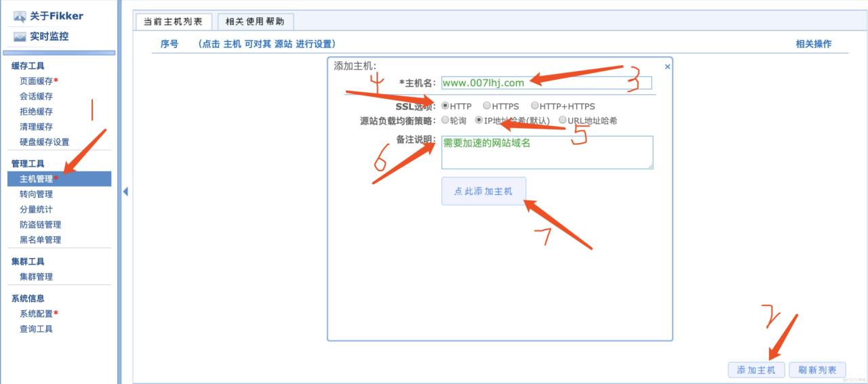This screenshot has width=868, height=384.
Task: Click the 系统信息 section heading
Action: point(28,299)
